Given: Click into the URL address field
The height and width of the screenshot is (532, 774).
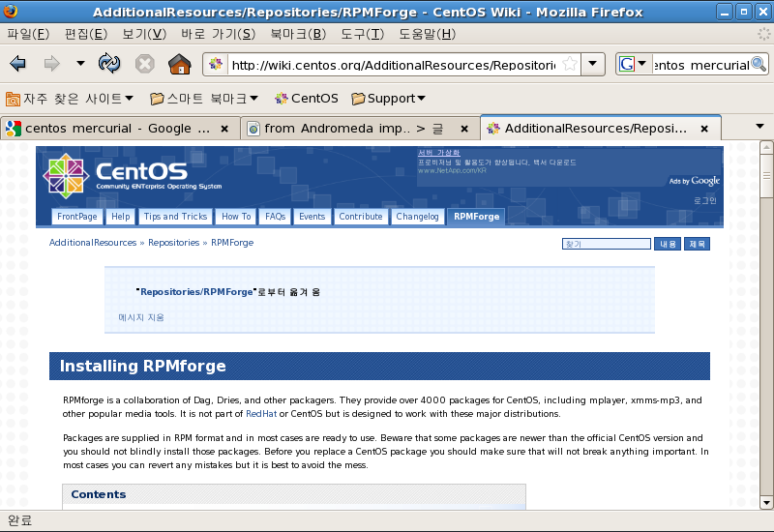Looking at the screenshot, I should (x=394, y=65).
